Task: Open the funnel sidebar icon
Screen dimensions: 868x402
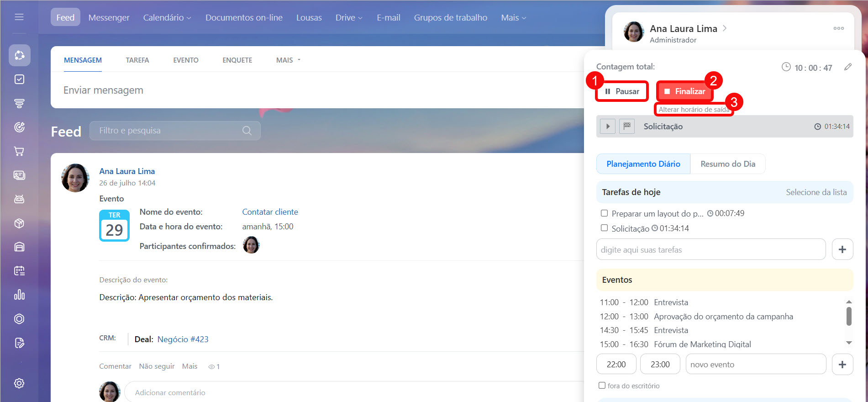Action: pos(19,103)
